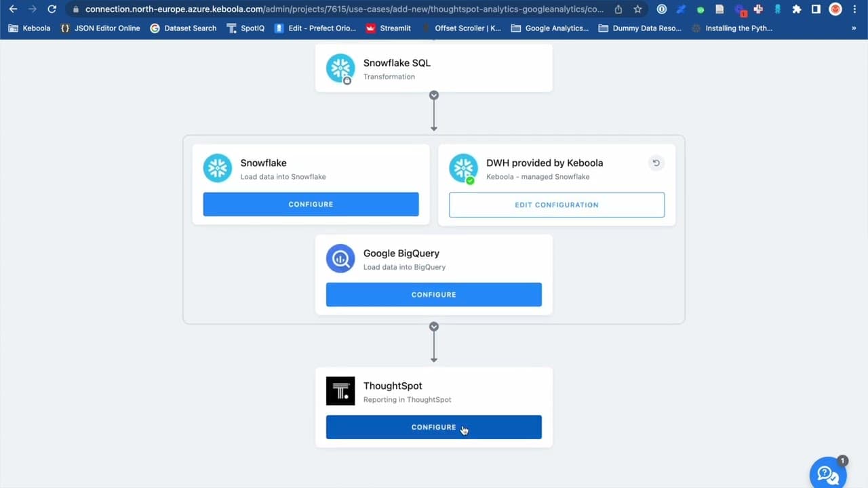The height and width of the screenshot is (488, 868).
Task: Open the JSON Editor Online bookmark
Action: 100,28
